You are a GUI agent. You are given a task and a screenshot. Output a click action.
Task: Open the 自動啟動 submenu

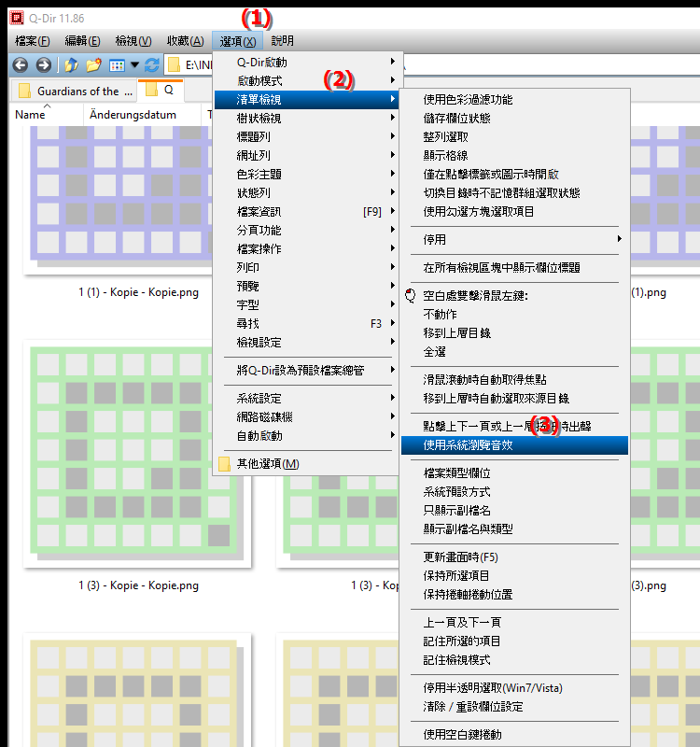pos(306,435)
